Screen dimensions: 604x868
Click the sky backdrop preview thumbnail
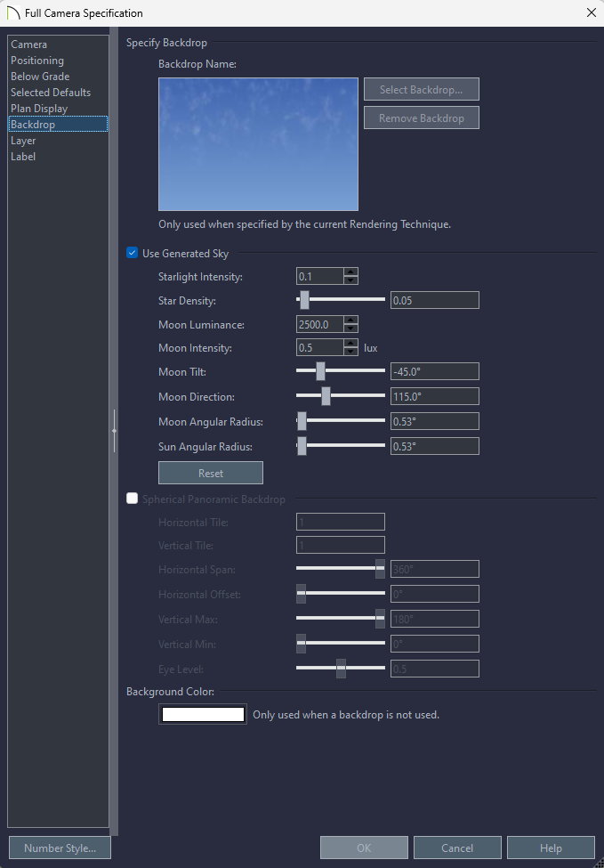click(x=258, y=143)
